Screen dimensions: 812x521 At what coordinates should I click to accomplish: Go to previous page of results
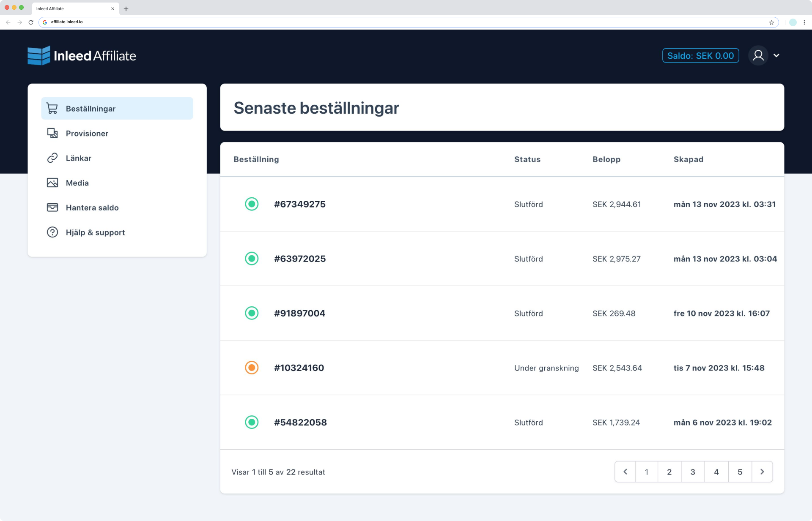[x=625, y=472]
